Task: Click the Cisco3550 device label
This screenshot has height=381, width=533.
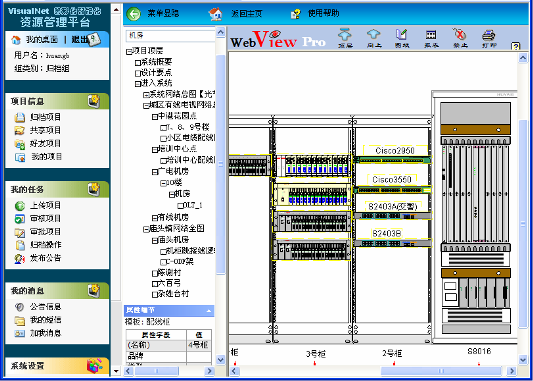Action: coord(392,179)
